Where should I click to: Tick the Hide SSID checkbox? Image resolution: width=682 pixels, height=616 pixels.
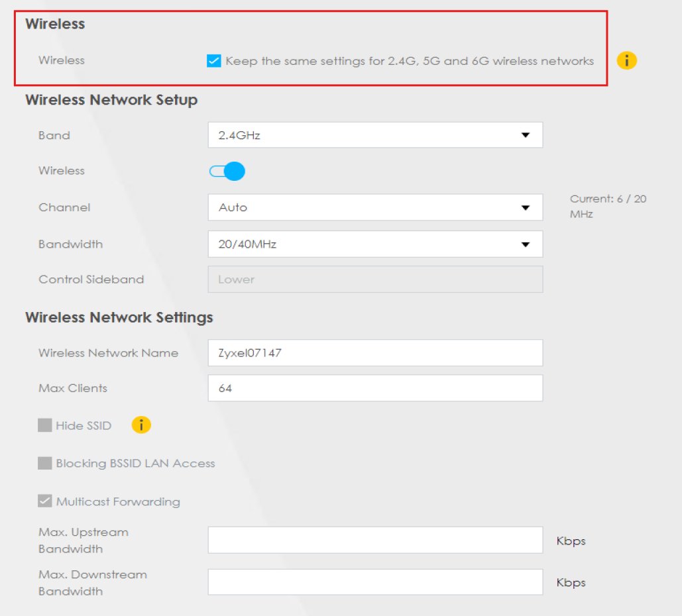(x=45, y=425)
